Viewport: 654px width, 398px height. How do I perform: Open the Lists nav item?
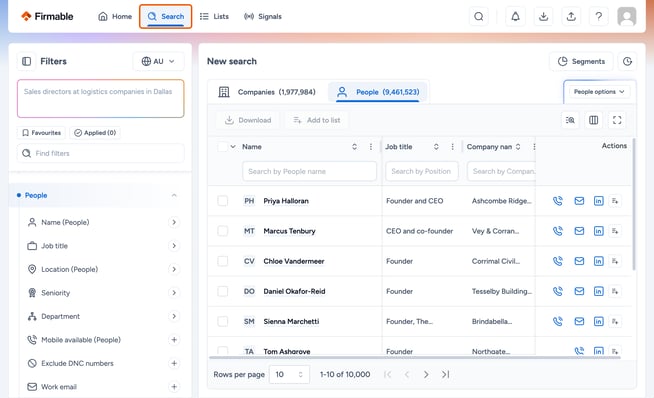(214, 16)
